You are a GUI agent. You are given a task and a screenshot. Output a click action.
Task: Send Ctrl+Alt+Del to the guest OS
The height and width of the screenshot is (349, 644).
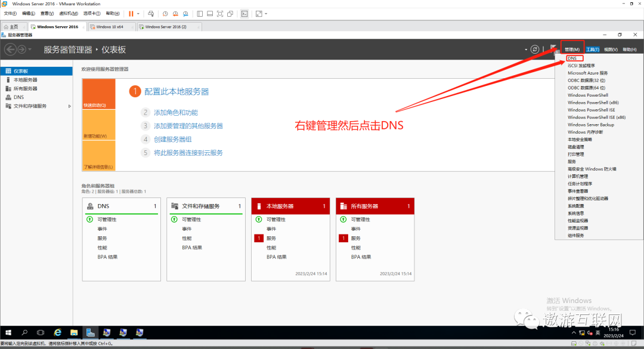tap(151, 13)
